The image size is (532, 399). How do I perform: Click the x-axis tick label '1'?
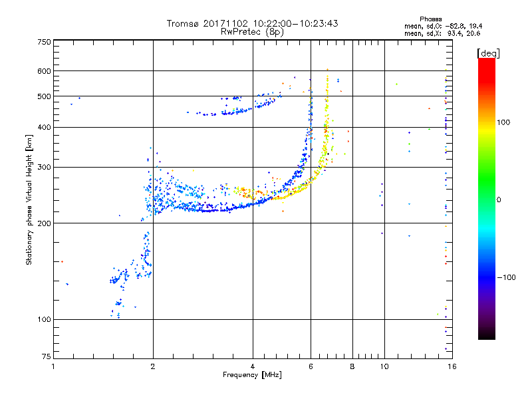tap(53, 366)
